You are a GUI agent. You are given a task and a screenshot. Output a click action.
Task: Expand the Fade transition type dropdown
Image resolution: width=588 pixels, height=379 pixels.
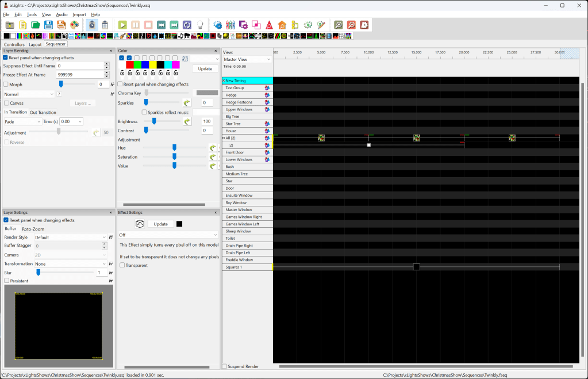pyautogui.click(x=22, y=121)
